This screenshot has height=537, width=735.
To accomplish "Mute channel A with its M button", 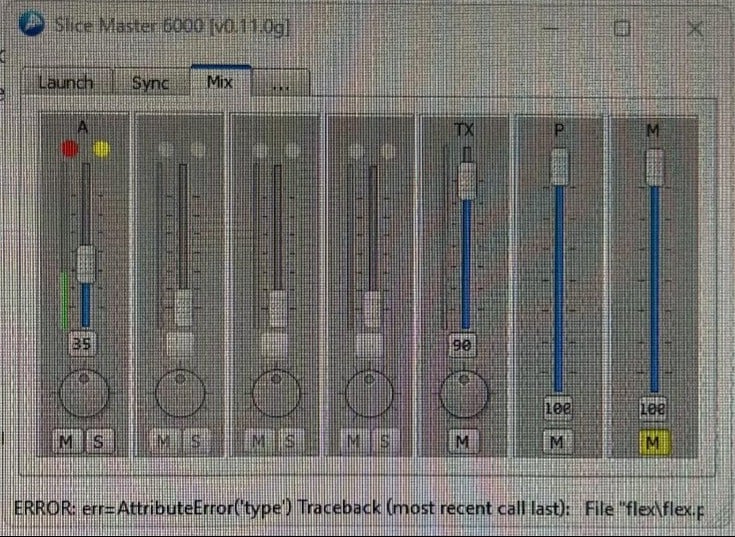I will click(67, 441).
